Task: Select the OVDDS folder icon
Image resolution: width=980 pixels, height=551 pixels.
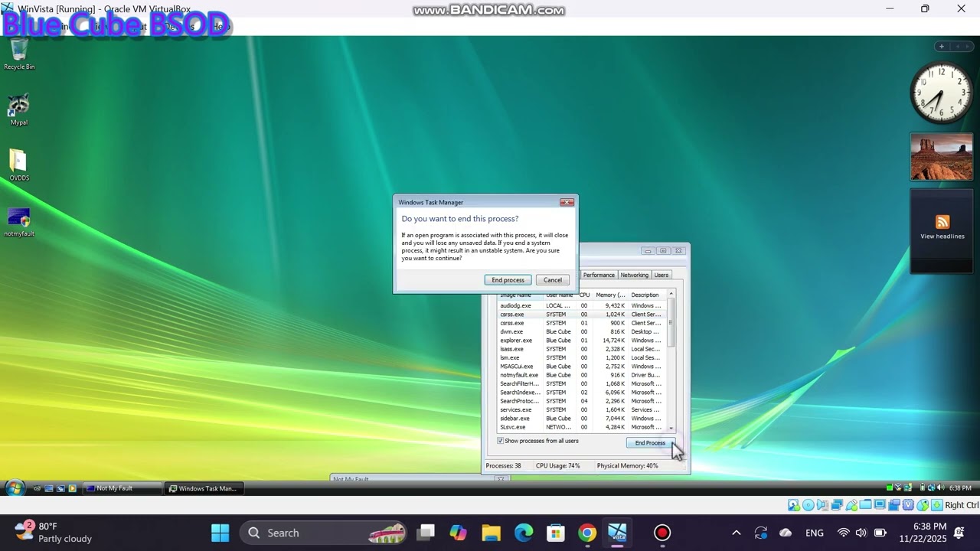Action: coord(19,165)
